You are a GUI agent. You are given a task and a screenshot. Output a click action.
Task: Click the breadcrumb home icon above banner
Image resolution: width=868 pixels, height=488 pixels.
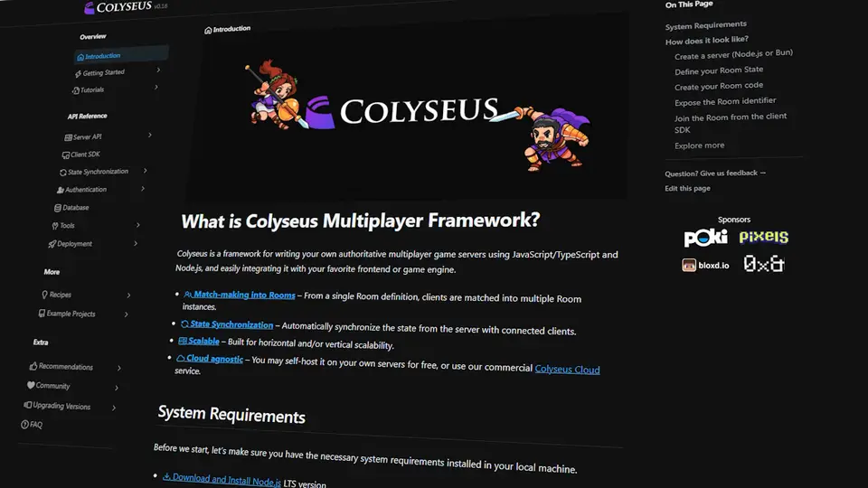point(208,31)
